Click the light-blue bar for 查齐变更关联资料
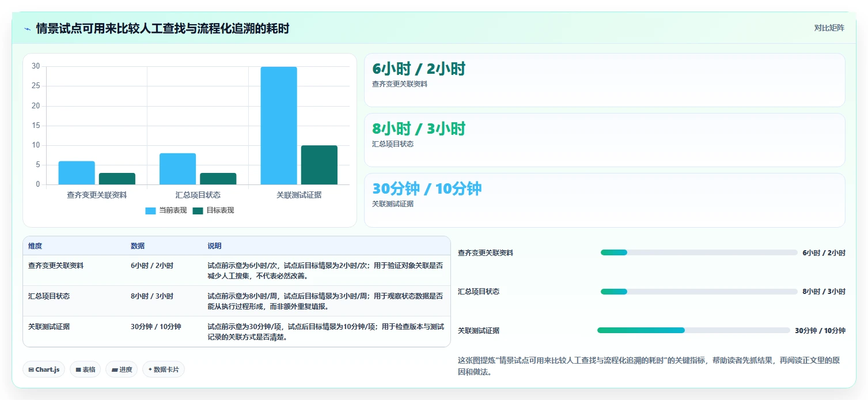 (x=77, y=173)
